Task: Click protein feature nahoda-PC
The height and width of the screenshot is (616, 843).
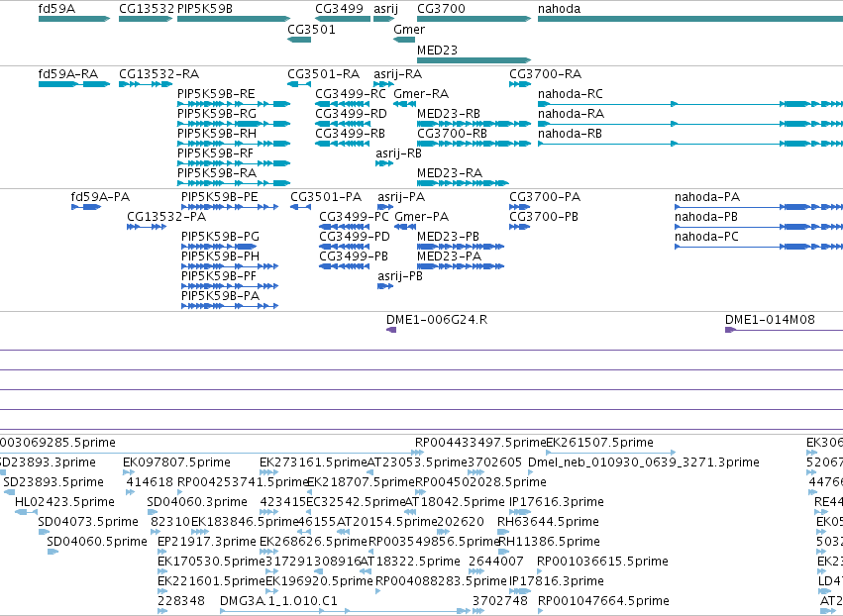Action: 759,247
